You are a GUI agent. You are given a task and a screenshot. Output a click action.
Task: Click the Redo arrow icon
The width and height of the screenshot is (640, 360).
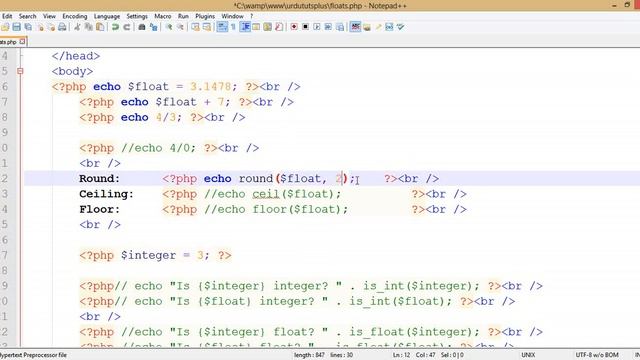click(x=127, y=27)
